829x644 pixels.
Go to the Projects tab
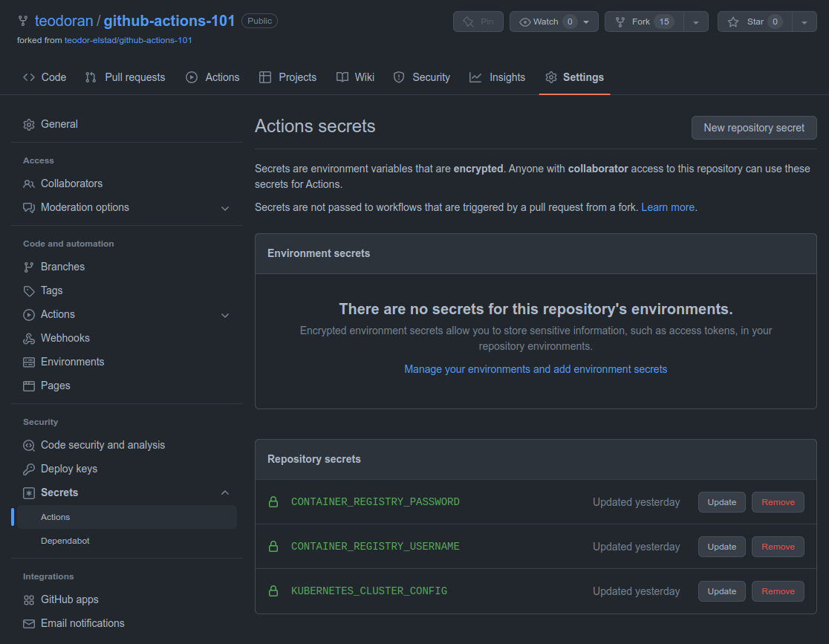tap(287, 77)
